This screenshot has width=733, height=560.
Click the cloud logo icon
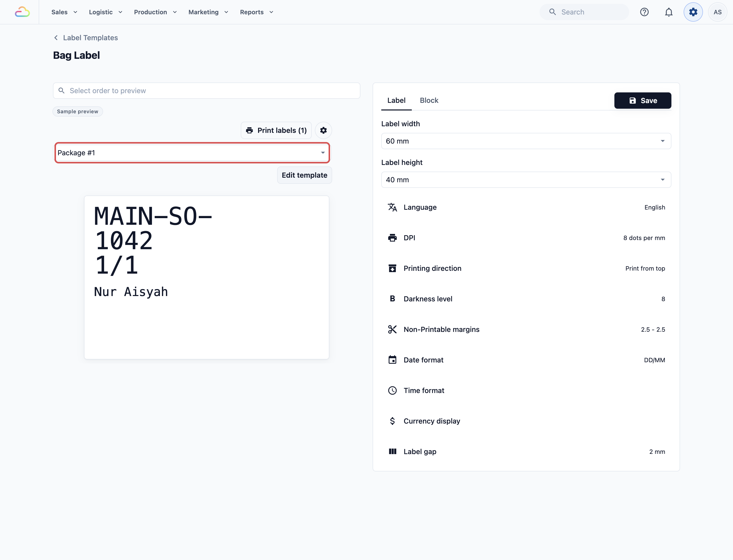pyautogui.click(x=22, y=12)
